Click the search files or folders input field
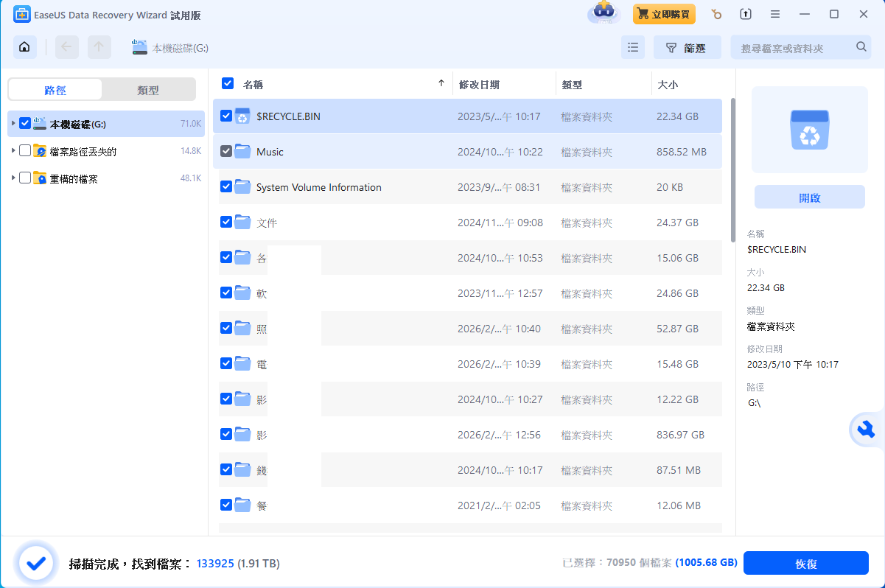 (788, 46)
